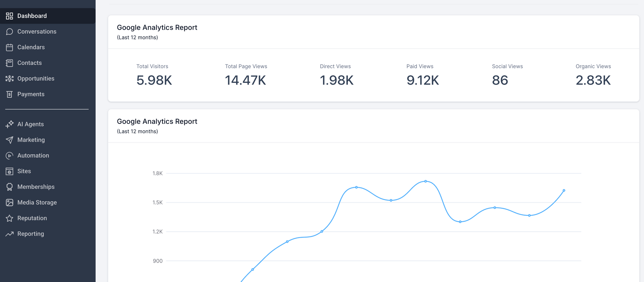Go to Conversations in the sidebar
Image resolution: width=644 pixels, height=282 pixels.
coord(48,32)
